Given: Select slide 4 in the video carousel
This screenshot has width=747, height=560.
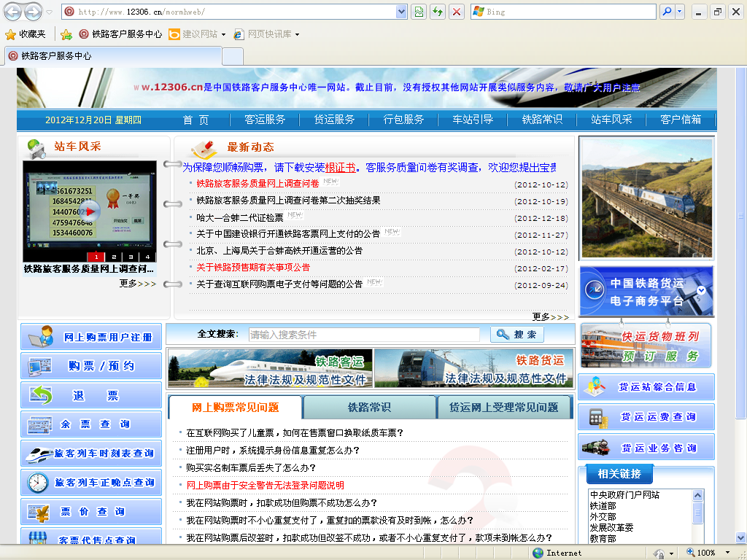Looking at the screenshot, I should [x=148, y=257].
